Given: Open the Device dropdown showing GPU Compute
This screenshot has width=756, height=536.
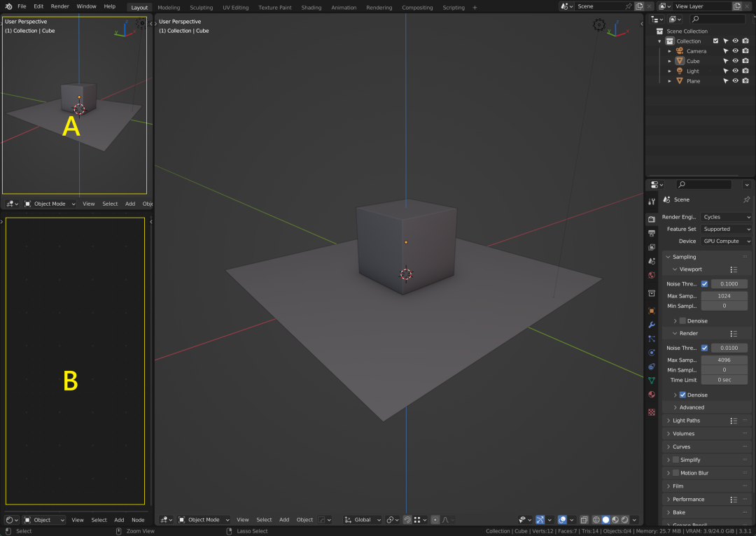Looking at the screenshot, I should point(726,241).
